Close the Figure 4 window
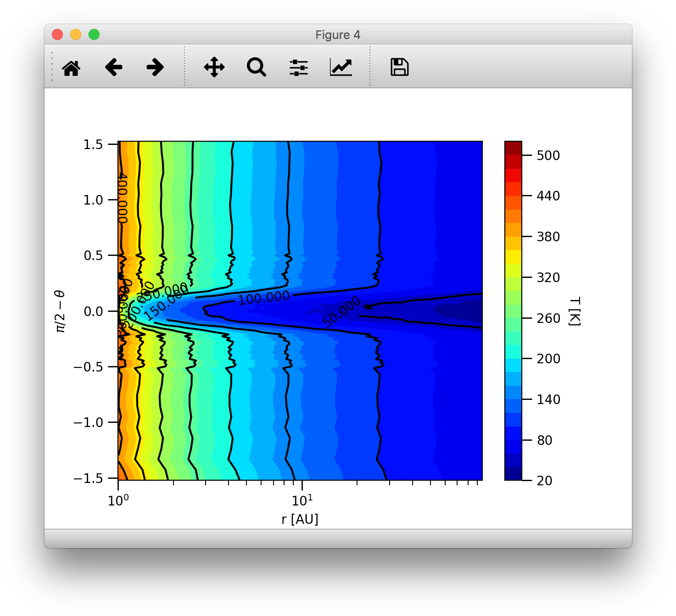 click(57, 34)
